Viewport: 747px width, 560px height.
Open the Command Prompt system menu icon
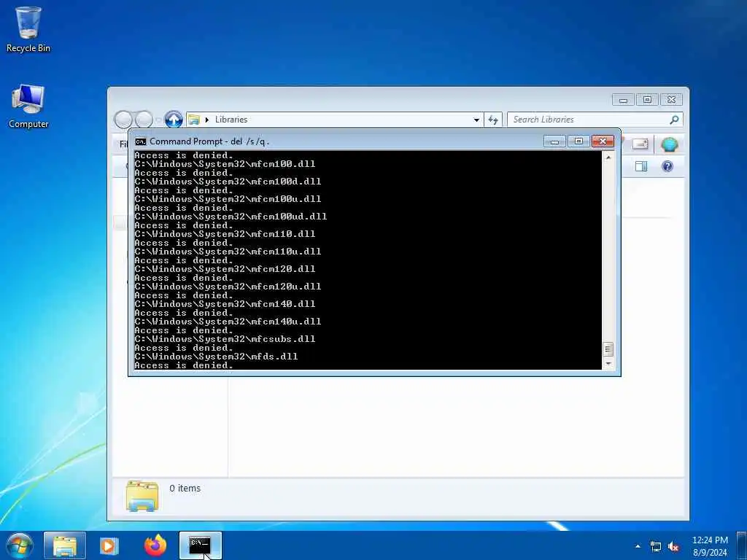(141, 141)
